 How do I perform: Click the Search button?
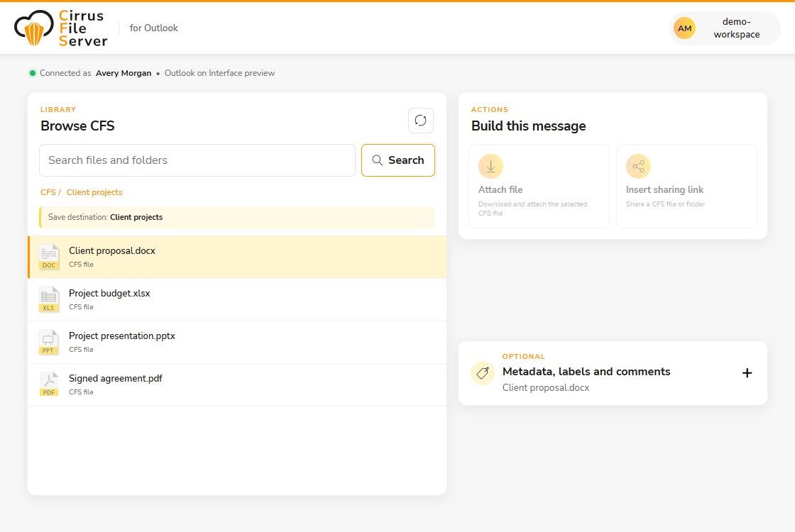(398, 160)
